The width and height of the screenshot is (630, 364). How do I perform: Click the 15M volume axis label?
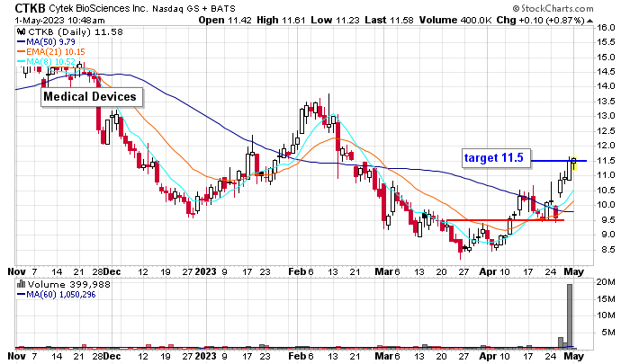pos(606,299)
